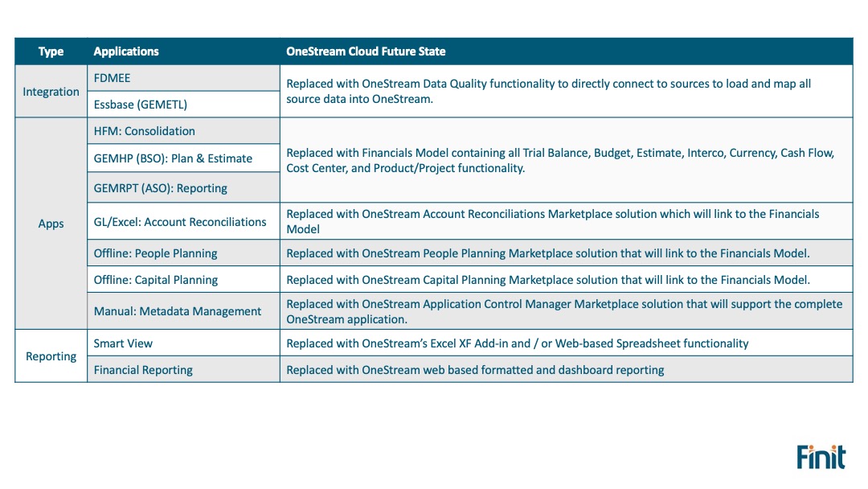
Task: Click the "Essbase (GEMETL)" cell
Action: click(183, 104)
